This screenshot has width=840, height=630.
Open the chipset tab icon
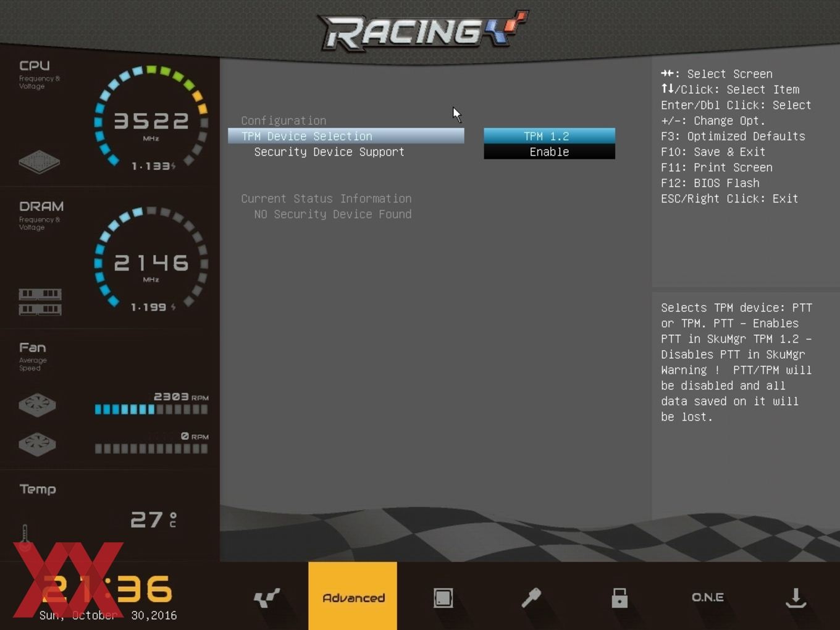443,597
